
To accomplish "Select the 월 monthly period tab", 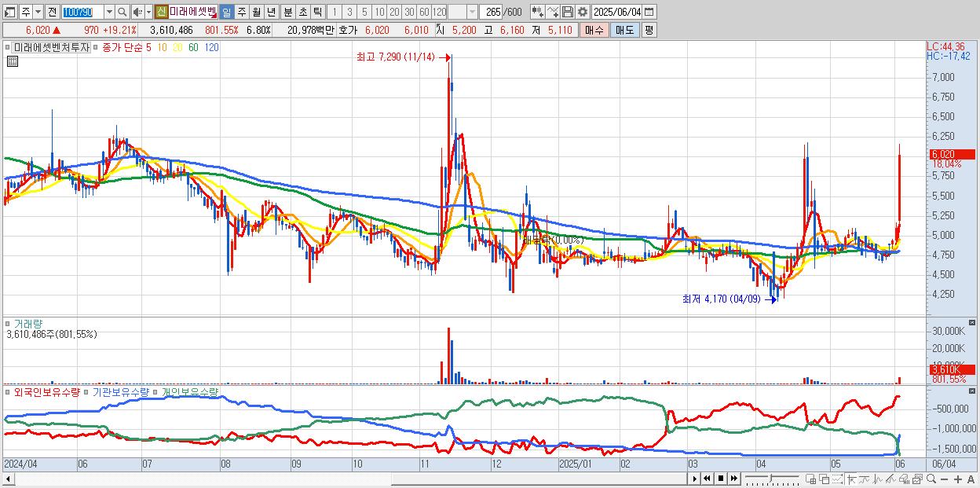I will click(x=256, y=12).
